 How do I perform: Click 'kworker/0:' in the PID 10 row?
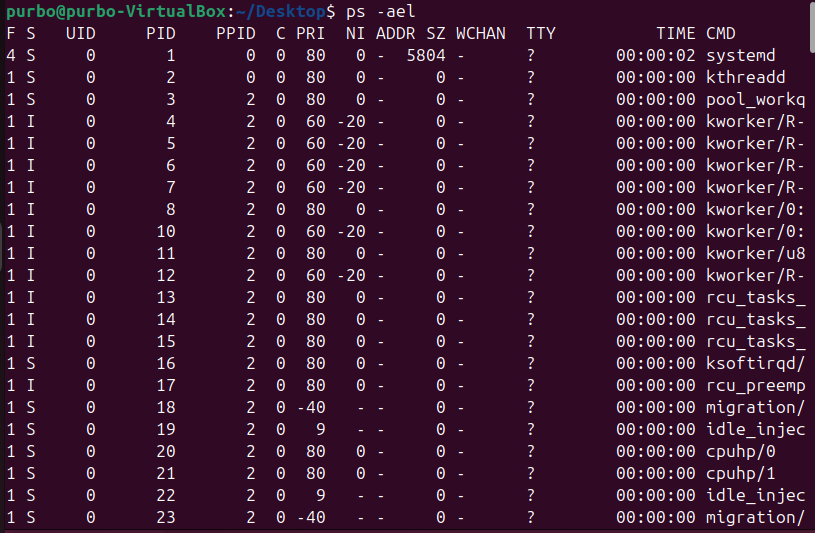755,231
